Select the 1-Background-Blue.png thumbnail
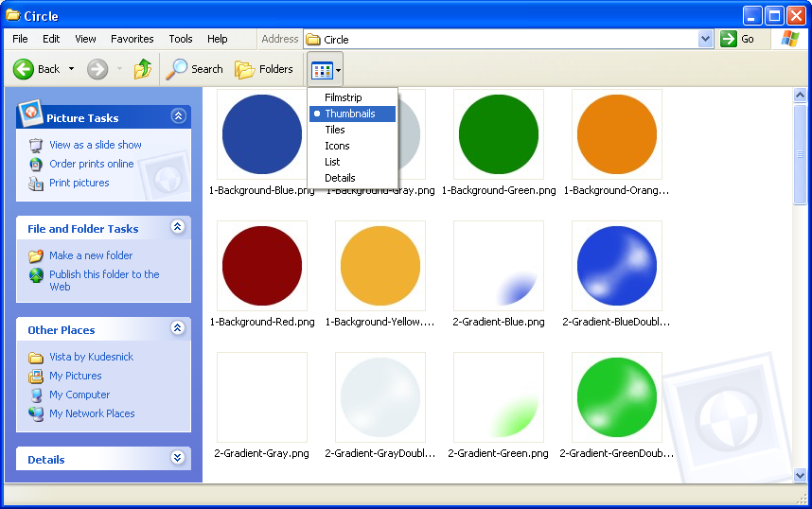This screenshot has width=812, height=509. tap(262, 134)
